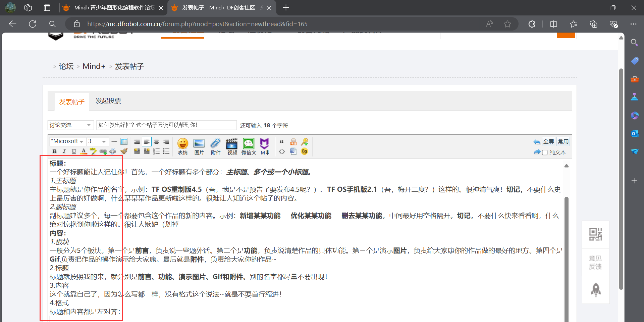Open browser settings and more menu
This screenshot has height=322, width=644.
coord(633,24)
